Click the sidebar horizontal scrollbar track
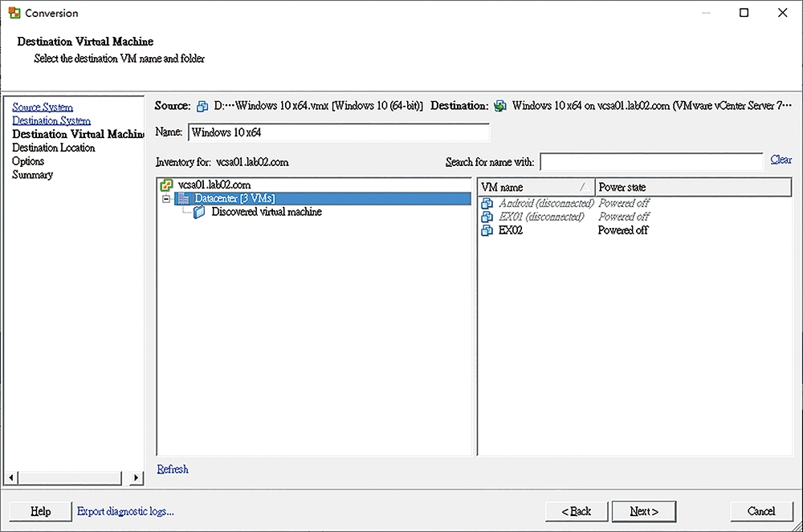 70,477
